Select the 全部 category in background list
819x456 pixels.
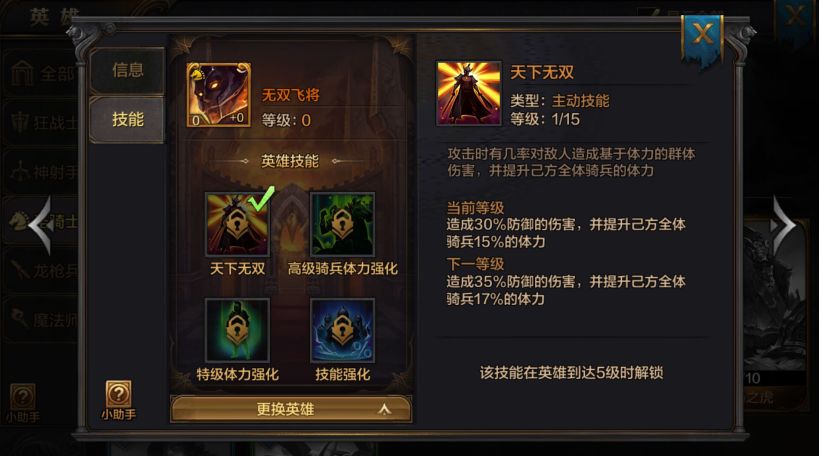tap(41, 73)
